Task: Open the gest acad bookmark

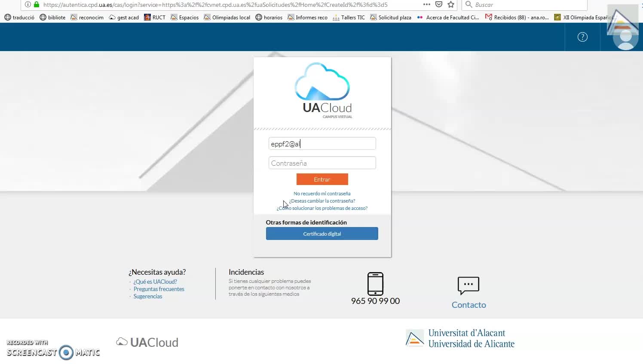Action: [124, 18]
